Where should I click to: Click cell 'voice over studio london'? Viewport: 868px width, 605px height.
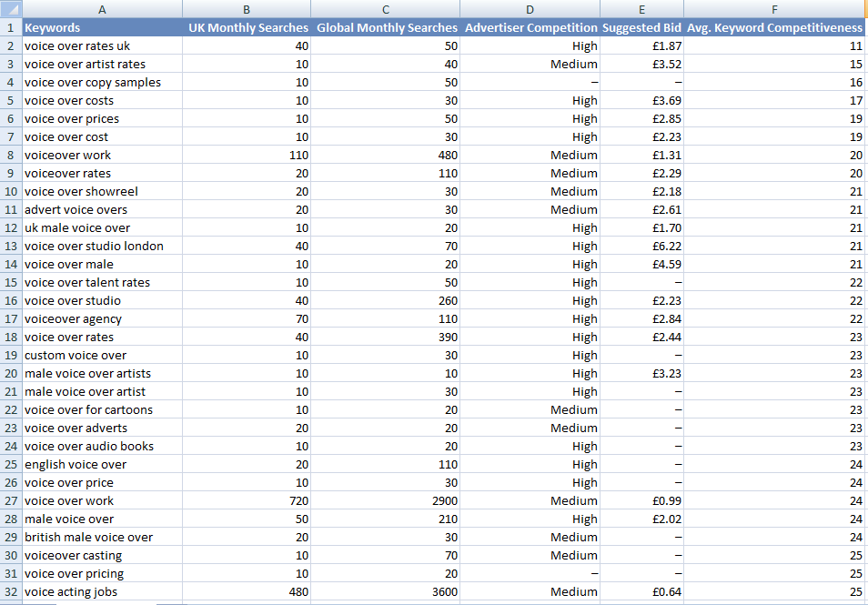[103, 246]
